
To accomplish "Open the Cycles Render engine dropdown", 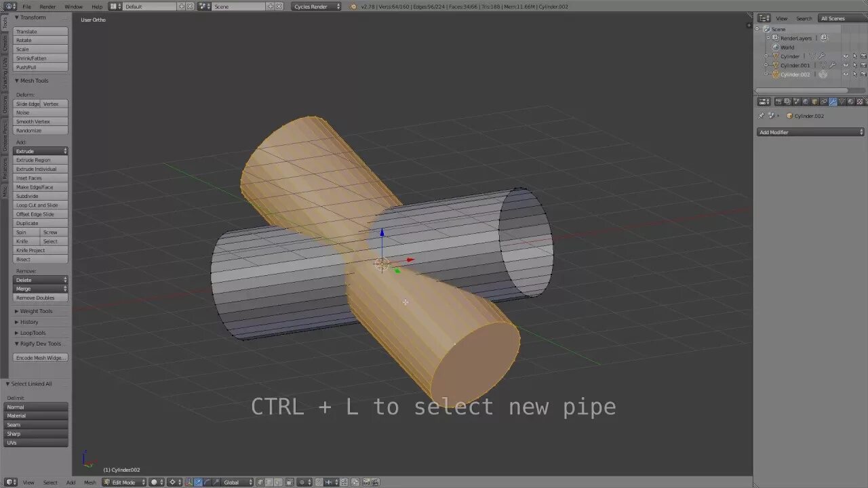I will tap(316, 6).
